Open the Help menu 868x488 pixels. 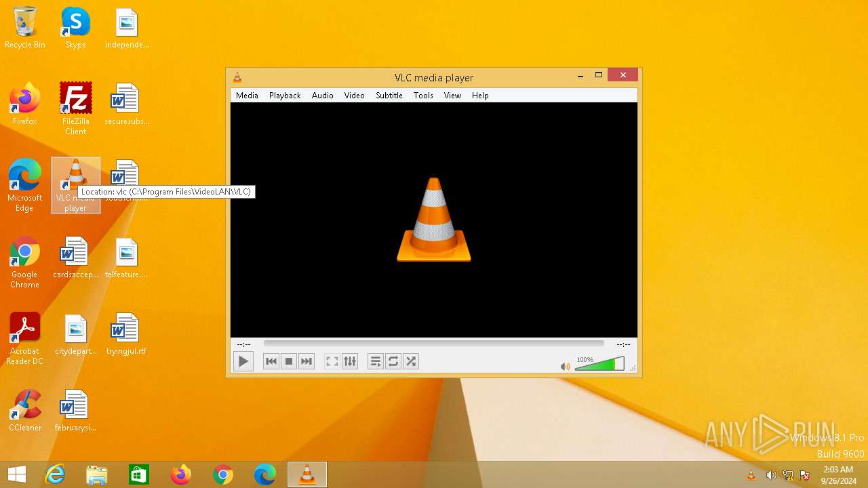click(480, 96)
